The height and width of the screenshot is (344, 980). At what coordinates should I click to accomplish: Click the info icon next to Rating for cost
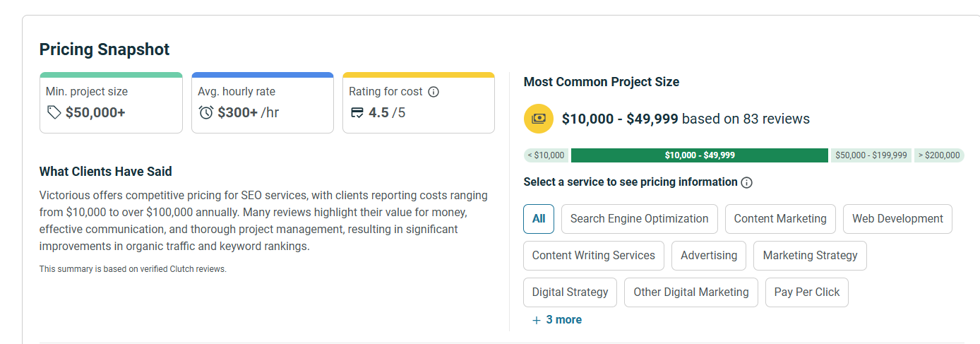coord(434,92)
